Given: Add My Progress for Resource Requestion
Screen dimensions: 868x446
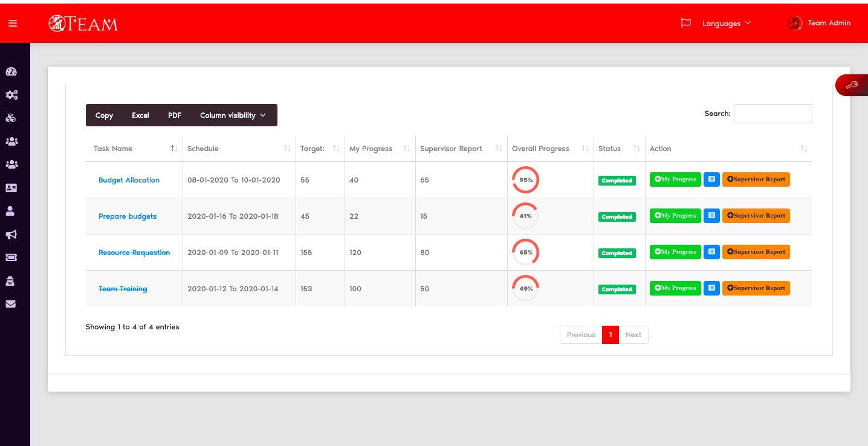Looking at the screenshot, I should 675,252.
